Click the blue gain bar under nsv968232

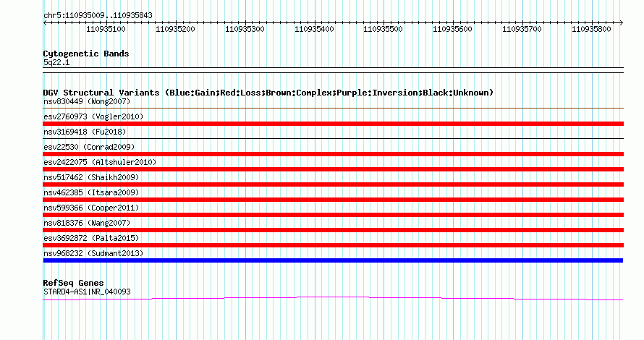coord(333,260)
